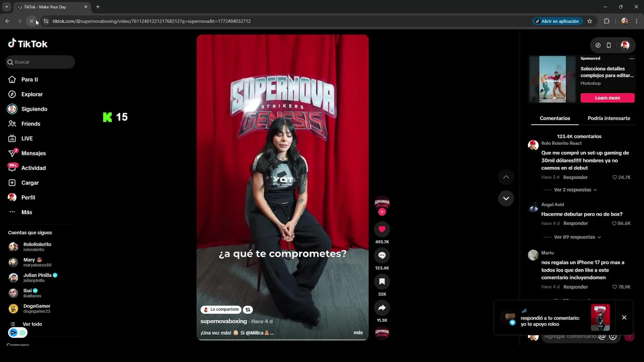Reply to Rolo Rolerito React comment
The height and width of the screenshot is (362, 644).
pos(576,177)
